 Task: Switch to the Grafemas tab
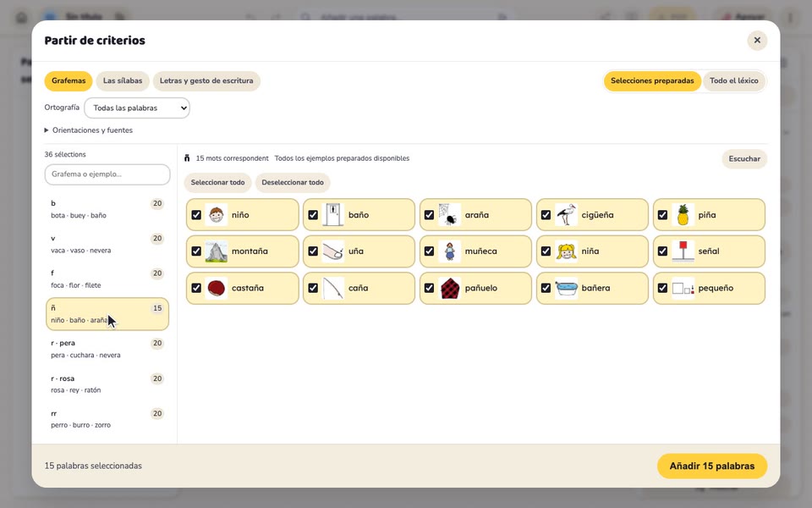click(69, 81)
